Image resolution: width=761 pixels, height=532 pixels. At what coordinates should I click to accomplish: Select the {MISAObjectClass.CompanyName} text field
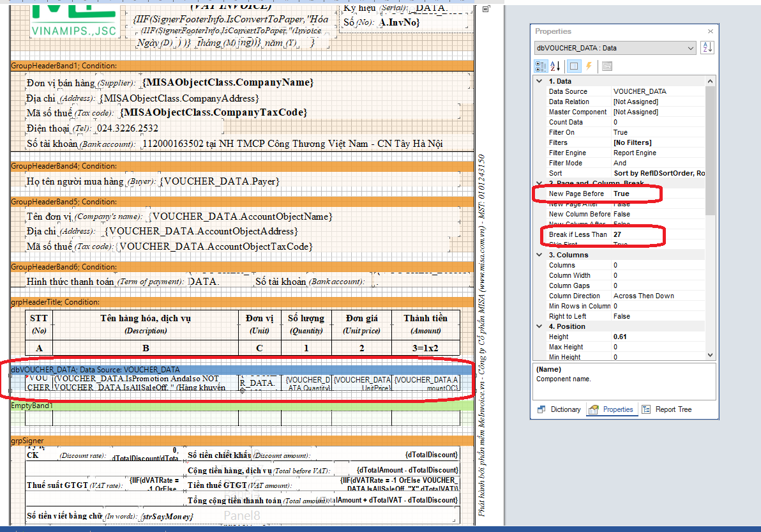228,82
